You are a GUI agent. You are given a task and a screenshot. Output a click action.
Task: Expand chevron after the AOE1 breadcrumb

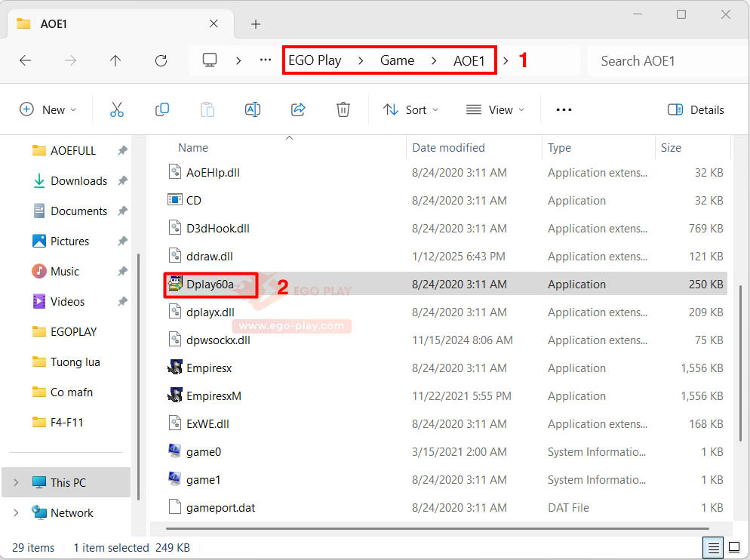(x=506, y=61)
